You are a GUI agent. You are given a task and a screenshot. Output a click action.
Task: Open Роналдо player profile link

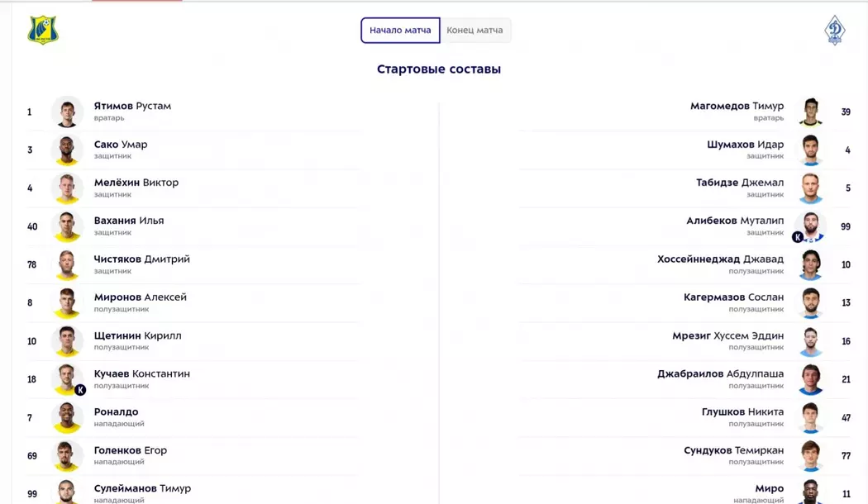pos(116,411)
